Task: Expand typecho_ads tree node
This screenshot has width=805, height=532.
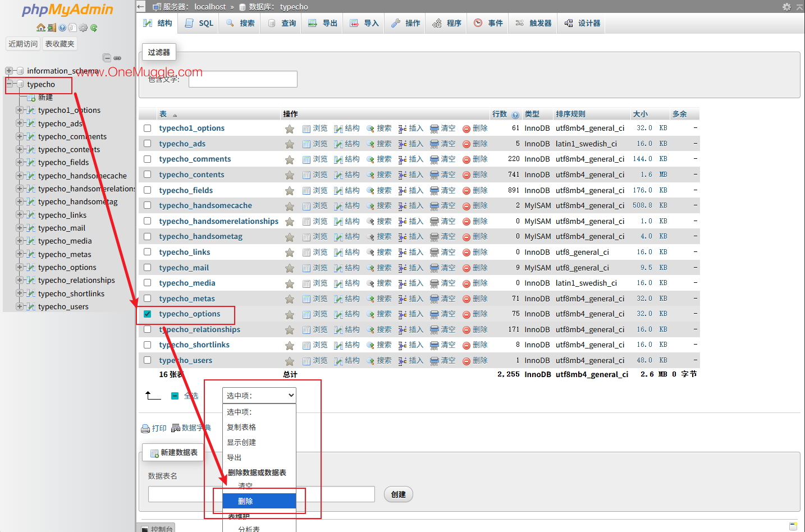Action: pos(20,123)
